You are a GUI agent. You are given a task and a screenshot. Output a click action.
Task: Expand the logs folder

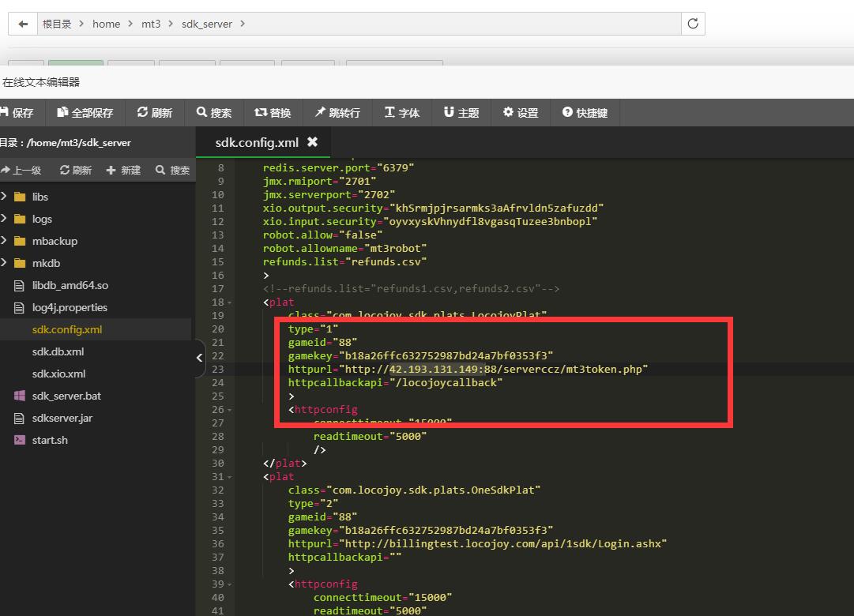[x=41, y=219]
